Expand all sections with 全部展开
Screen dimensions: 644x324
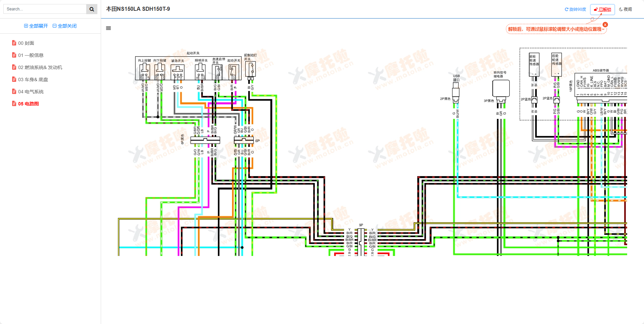tap(36, 26)
